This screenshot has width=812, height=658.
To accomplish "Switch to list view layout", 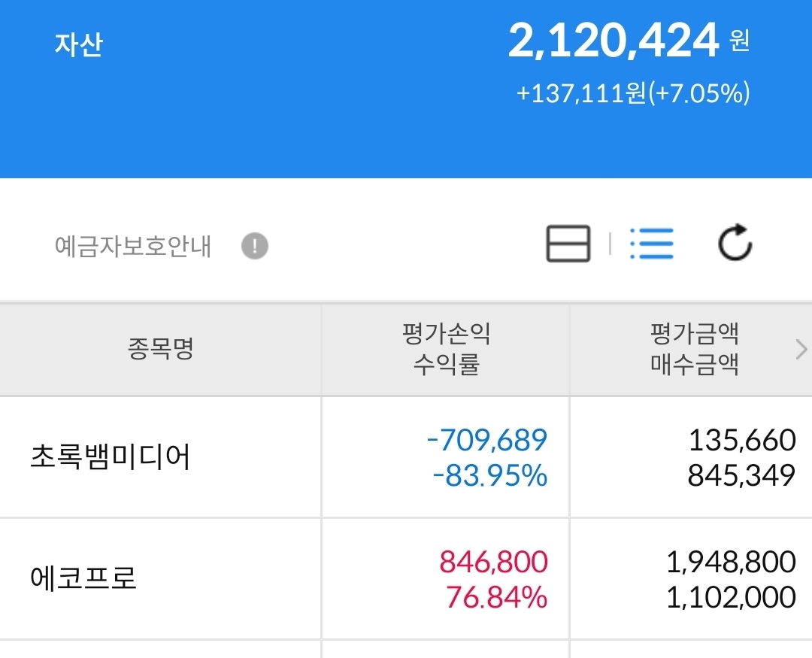I will click(652, 244).
